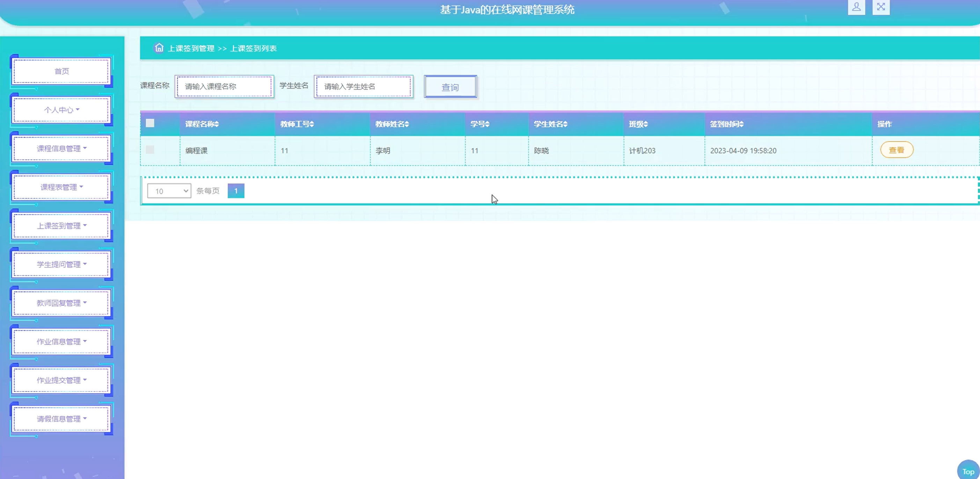Check the 编程课 row checkbox
The width and height of the screenshot is (980, 479).
tap(150, 150)
